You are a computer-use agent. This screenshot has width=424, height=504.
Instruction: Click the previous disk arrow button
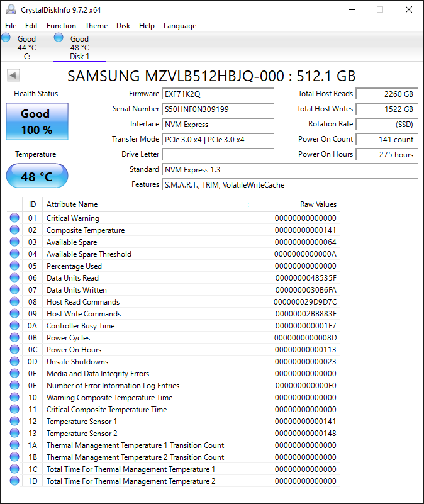tap(13, 76)
